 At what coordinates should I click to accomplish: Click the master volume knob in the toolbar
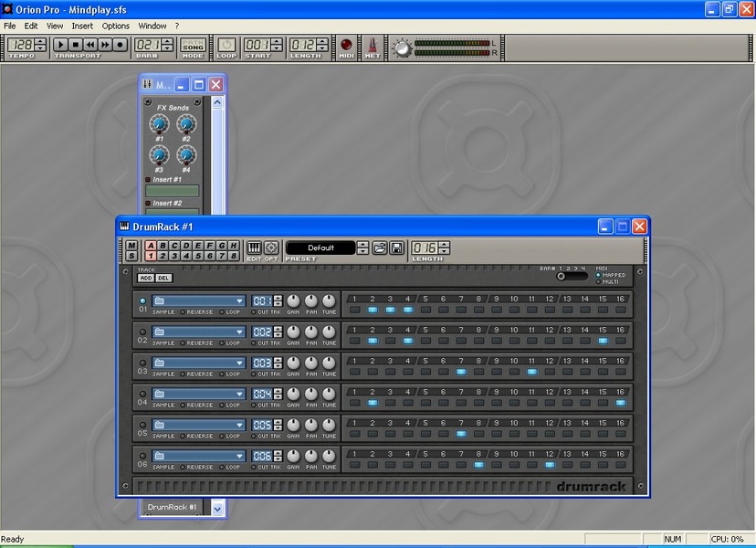coord(402,47)
